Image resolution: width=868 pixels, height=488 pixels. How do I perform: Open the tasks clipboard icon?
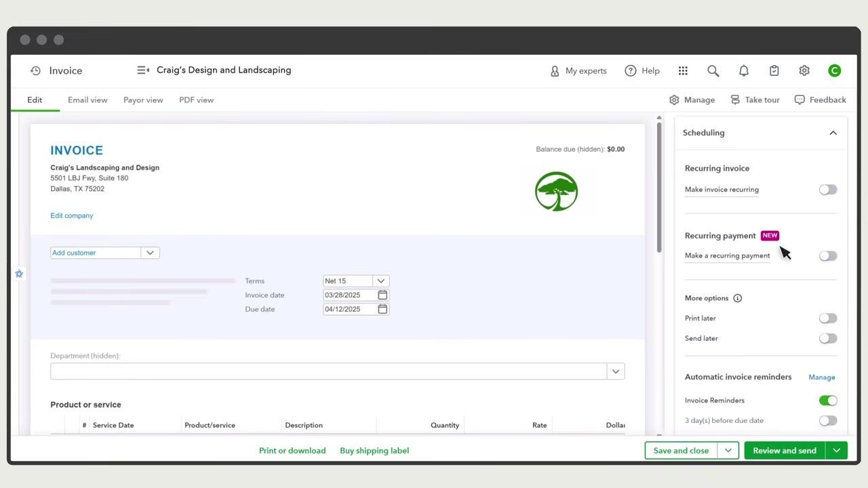click(x=774, y=70)
